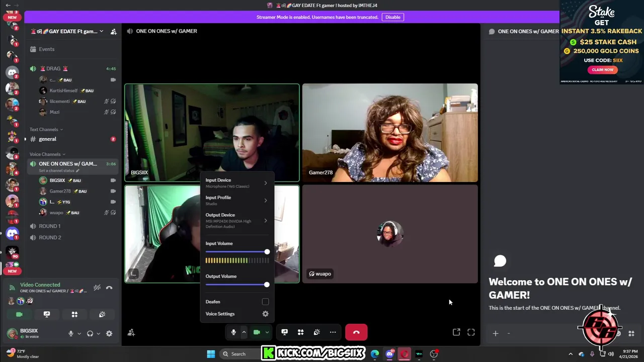The image size is (644, 362).
Task: Collapse the Voice Channels category
Action: tap(48, 154)
